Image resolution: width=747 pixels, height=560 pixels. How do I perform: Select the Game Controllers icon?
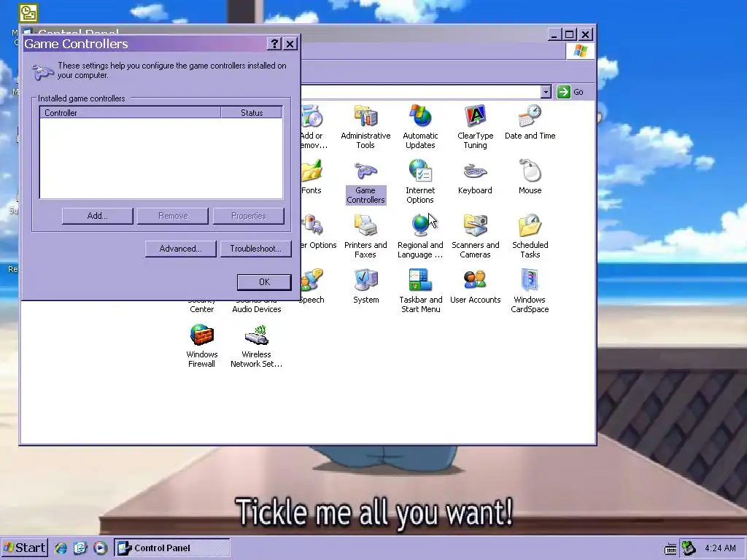365,182
